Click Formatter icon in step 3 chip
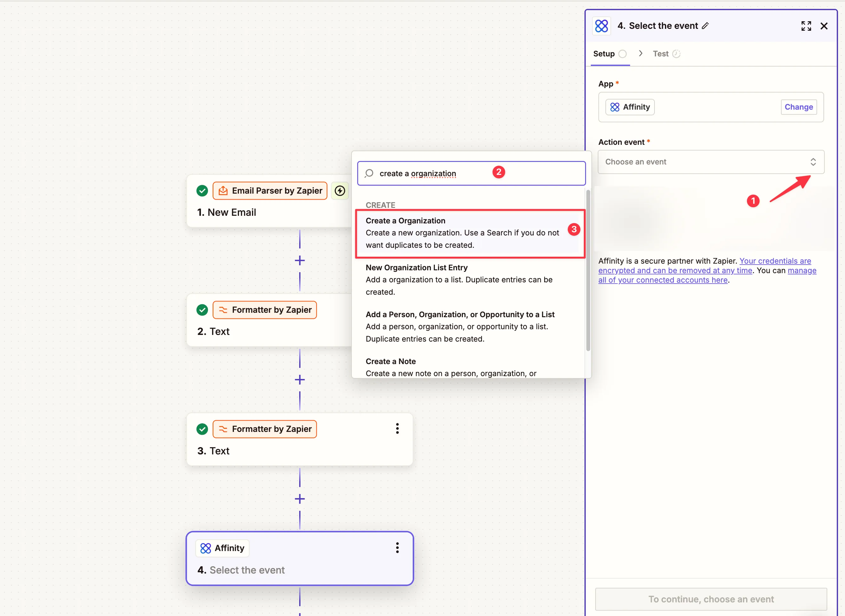 223,429
